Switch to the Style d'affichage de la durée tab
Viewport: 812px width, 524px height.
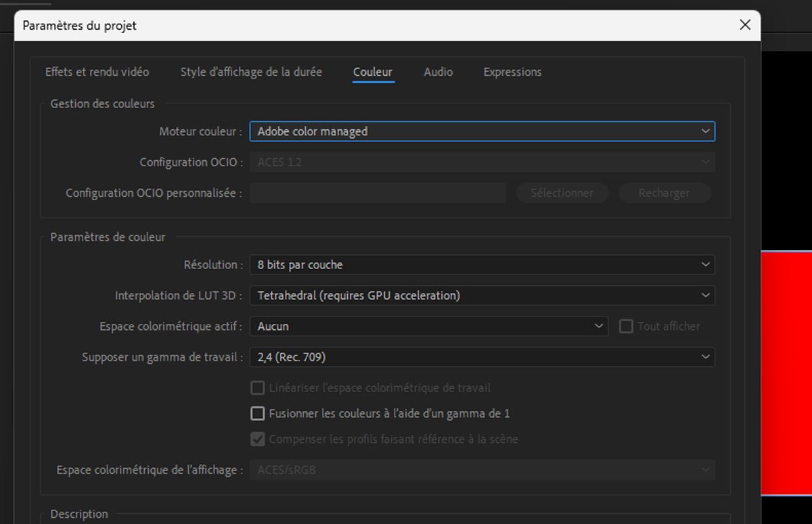coord(251,72)
